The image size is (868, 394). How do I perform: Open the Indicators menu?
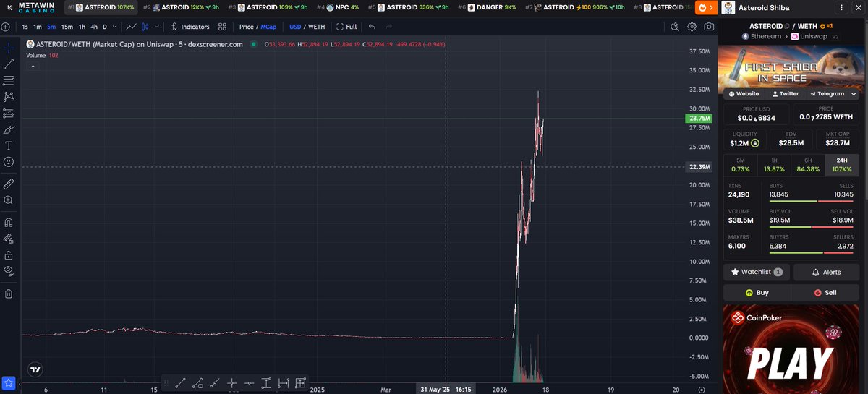point(189,27)
